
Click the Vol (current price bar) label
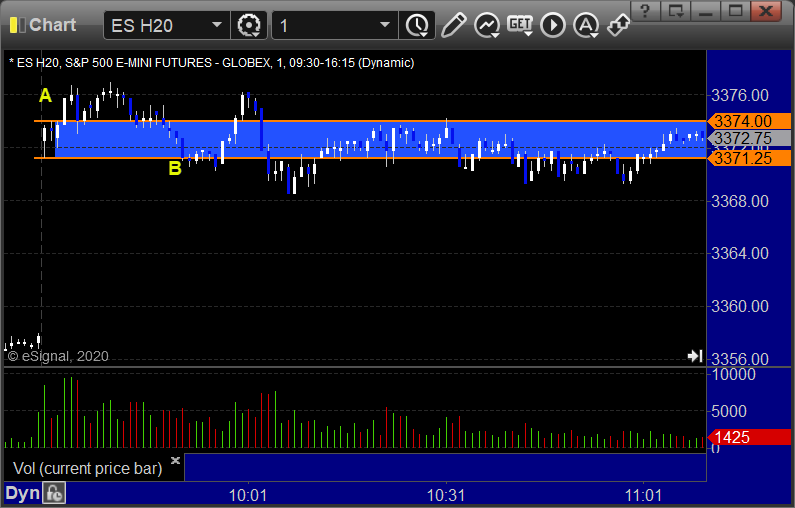(x=87, y=468)
